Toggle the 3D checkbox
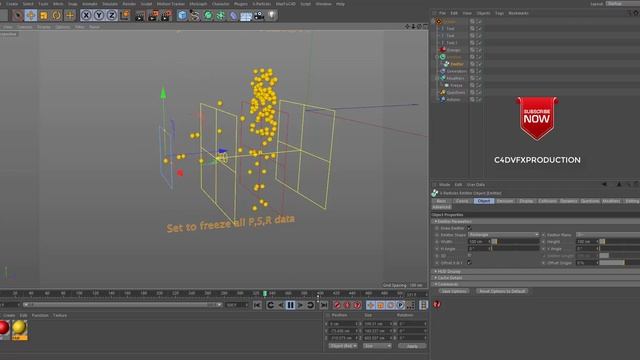The image size is (640, 360). (x=469, y=256)
